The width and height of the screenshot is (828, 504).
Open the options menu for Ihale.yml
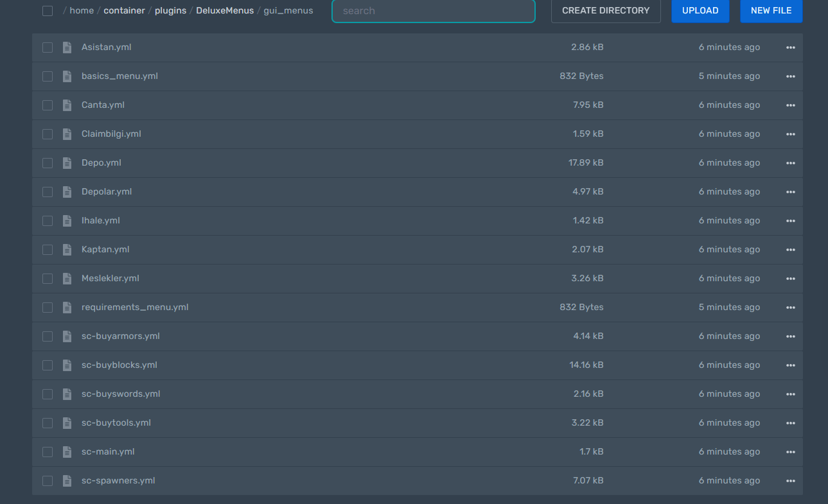pos(790,221)
